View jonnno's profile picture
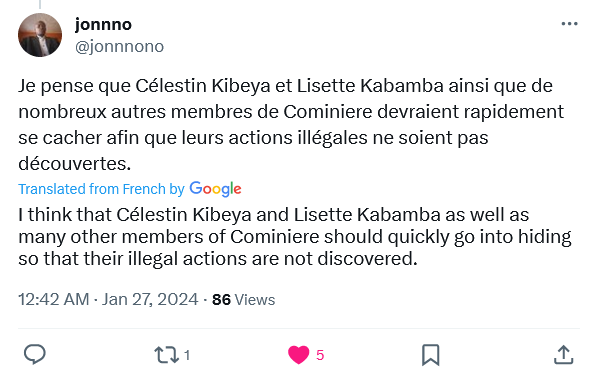 40,35
